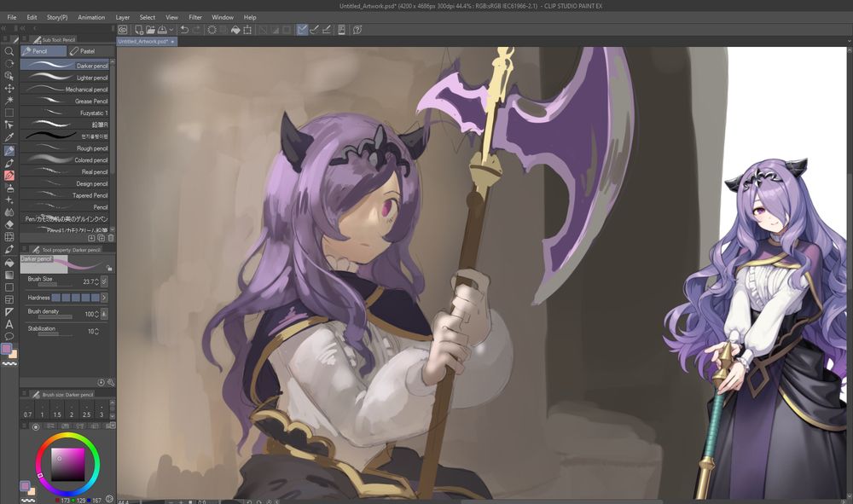Click the Undo arrow

[184, 30]
